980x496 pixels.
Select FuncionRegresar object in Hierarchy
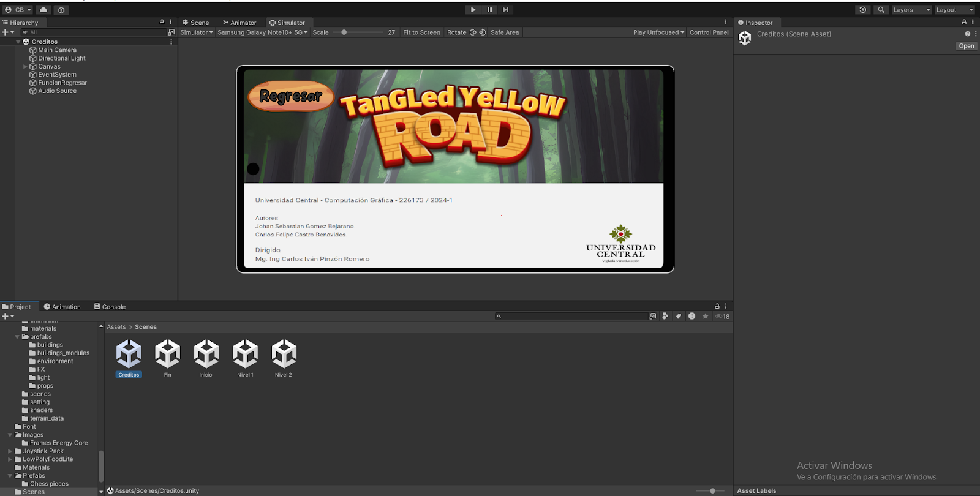pos(62,83)
